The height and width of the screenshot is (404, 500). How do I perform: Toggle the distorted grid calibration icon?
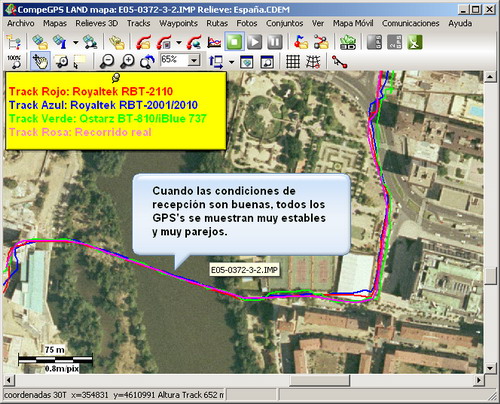tap(313, 62)
